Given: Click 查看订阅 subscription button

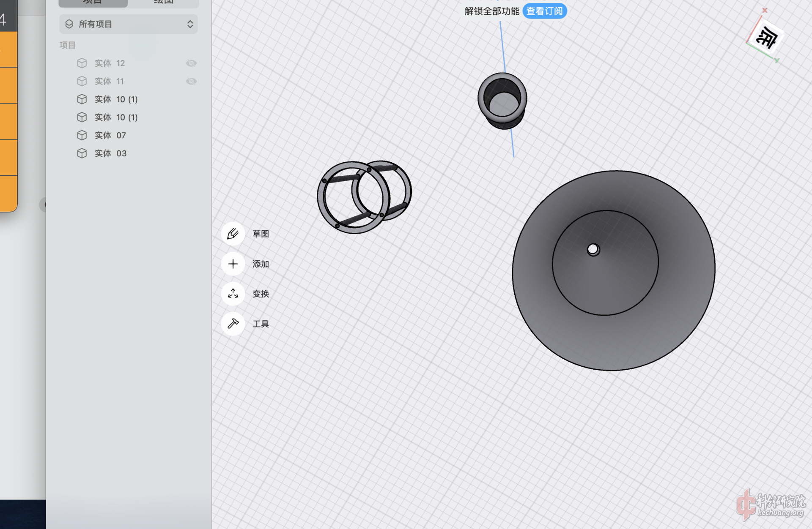Looking at the screenshot, I should [x=544, y=11].
